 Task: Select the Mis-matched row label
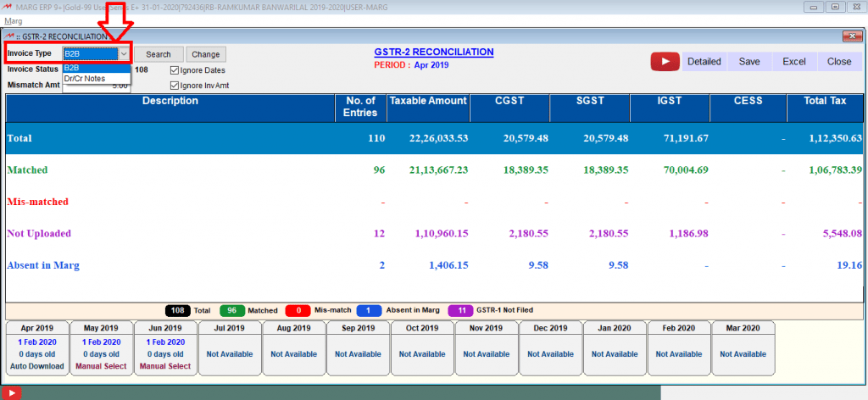(37, 202)
